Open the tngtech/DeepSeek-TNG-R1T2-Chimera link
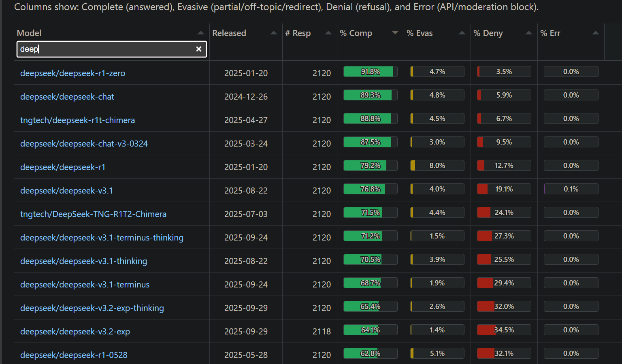 94,214
